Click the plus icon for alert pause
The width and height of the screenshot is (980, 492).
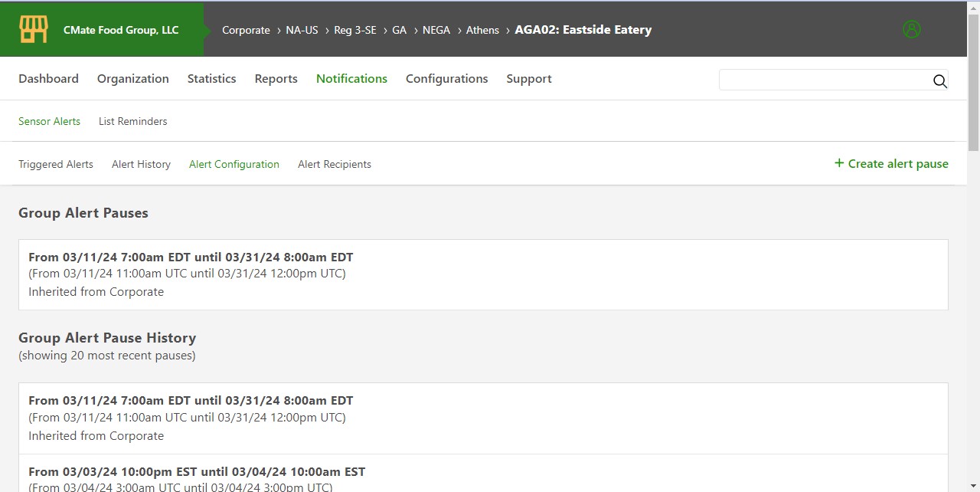[839, 163]
